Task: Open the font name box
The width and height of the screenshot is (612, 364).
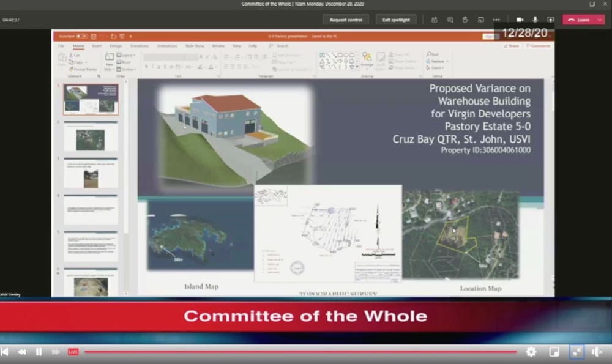Action: coord(170,58)
